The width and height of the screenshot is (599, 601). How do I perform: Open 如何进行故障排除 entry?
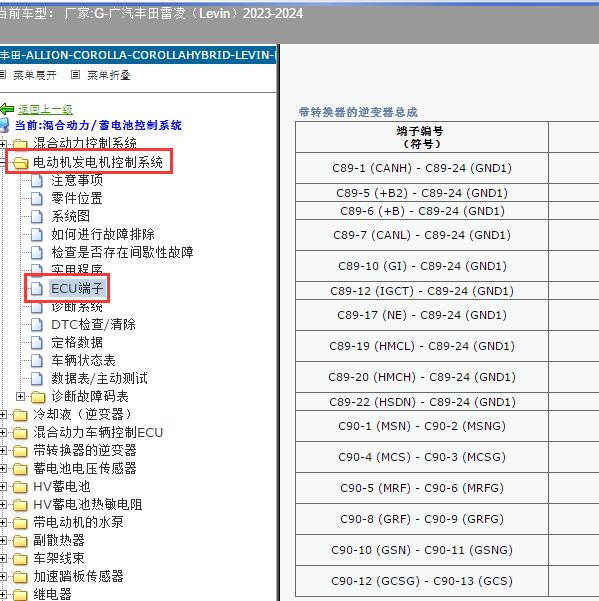[x=103, y=235]
